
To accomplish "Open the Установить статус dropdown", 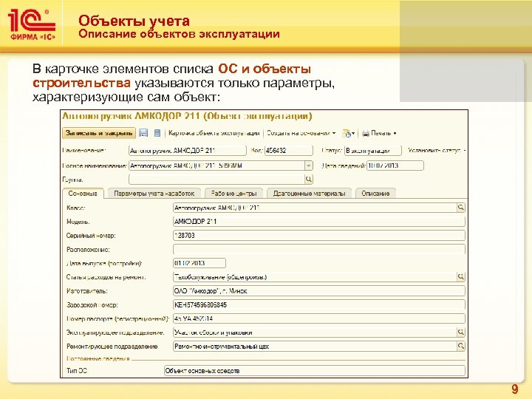I will point(437,150).
